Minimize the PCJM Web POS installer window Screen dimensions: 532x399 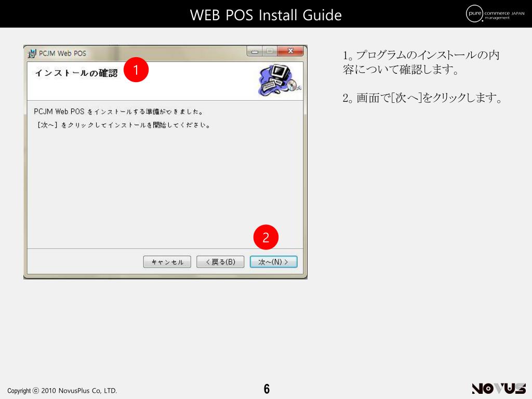[255, 51]
